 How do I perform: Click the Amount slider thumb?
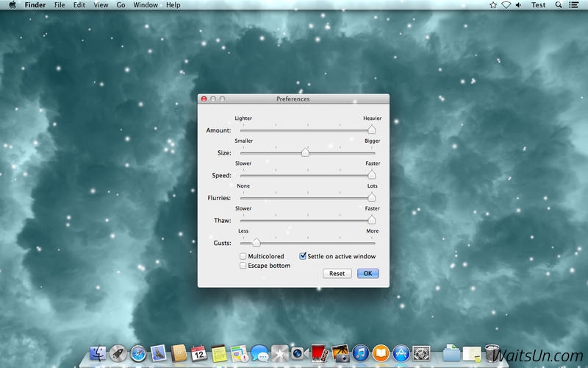[x=372, y=130]
